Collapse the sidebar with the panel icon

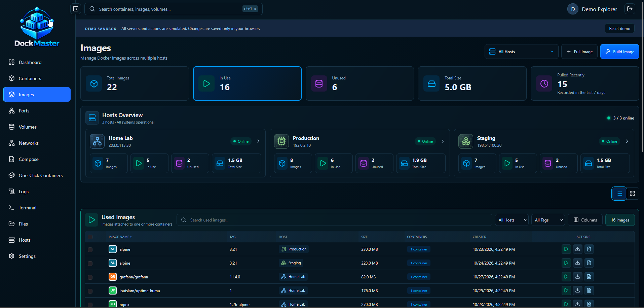point(76,9)
